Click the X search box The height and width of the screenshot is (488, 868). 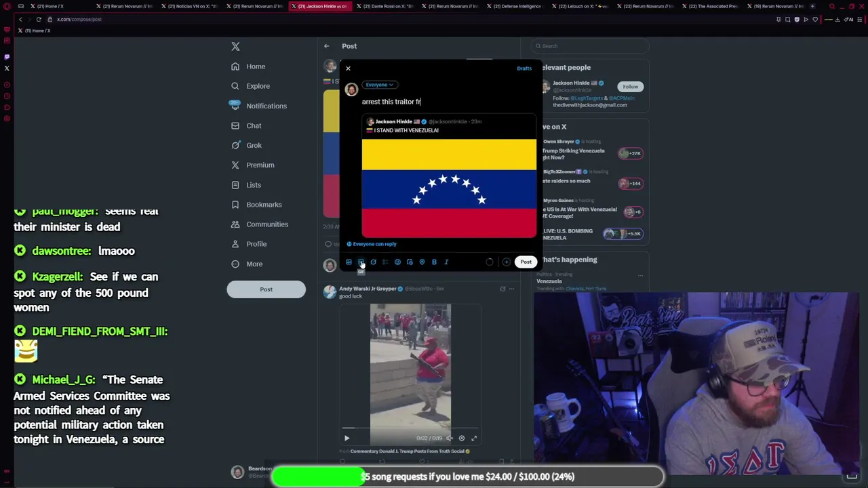[x=590, y=46]
